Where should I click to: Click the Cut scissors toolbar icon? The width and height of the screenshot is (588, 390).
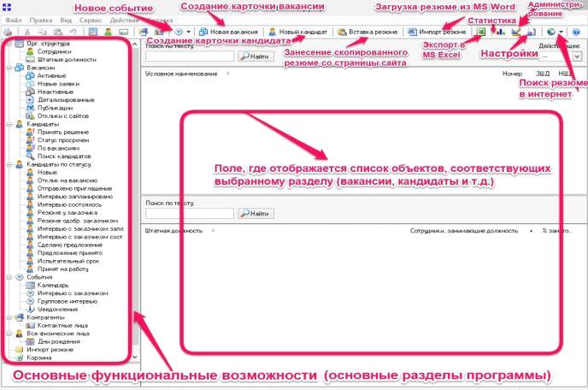[27, 32]
